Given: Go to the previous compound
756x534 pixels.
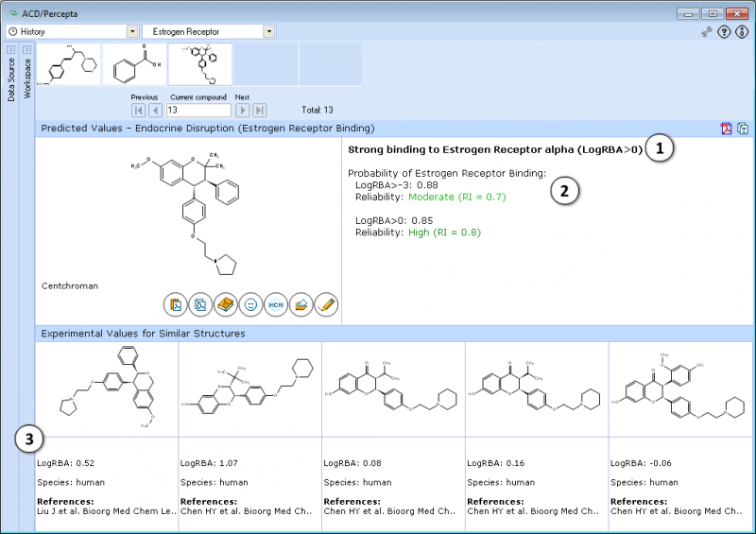Looking at the screenshot, I should coord(155,111).
